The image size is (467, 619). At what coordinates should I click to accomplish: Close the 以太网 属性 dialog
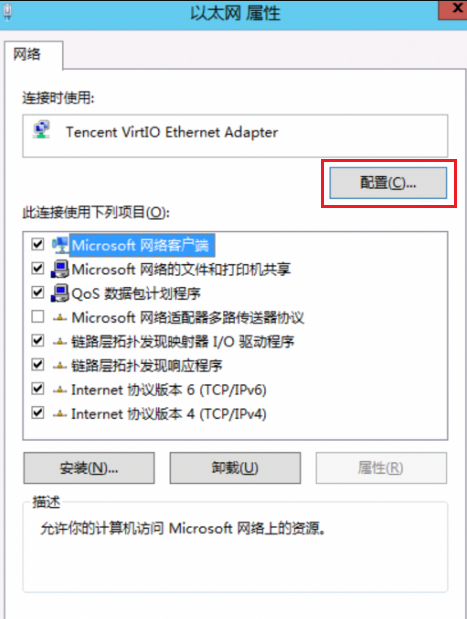[454, 9]
